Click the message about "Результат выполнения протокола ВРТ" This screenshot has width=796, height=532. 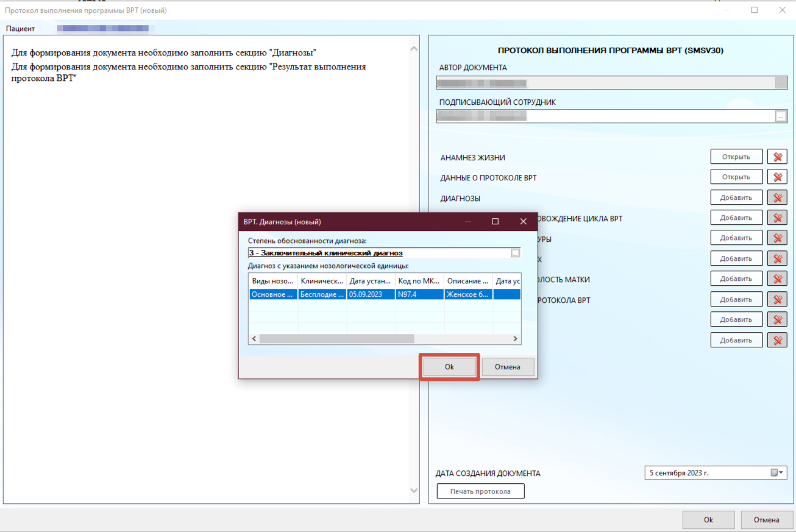(x=188, y=73)
